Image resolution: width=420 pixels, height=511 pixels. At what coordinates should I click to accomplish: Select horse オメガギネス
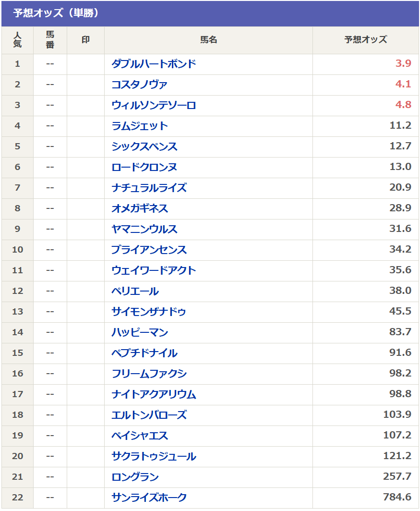140,208
